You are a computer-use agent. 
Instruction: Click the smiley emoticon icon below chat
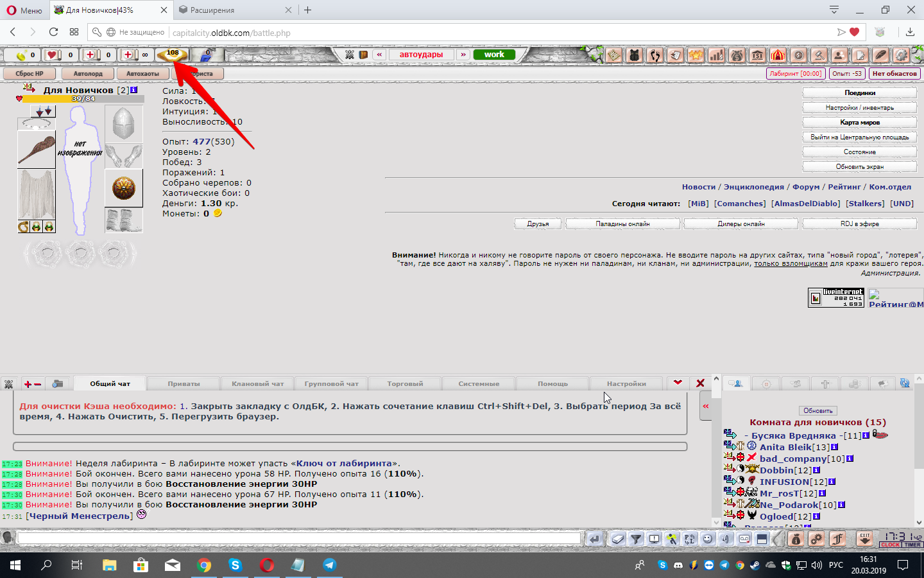(x=708, y=539)
